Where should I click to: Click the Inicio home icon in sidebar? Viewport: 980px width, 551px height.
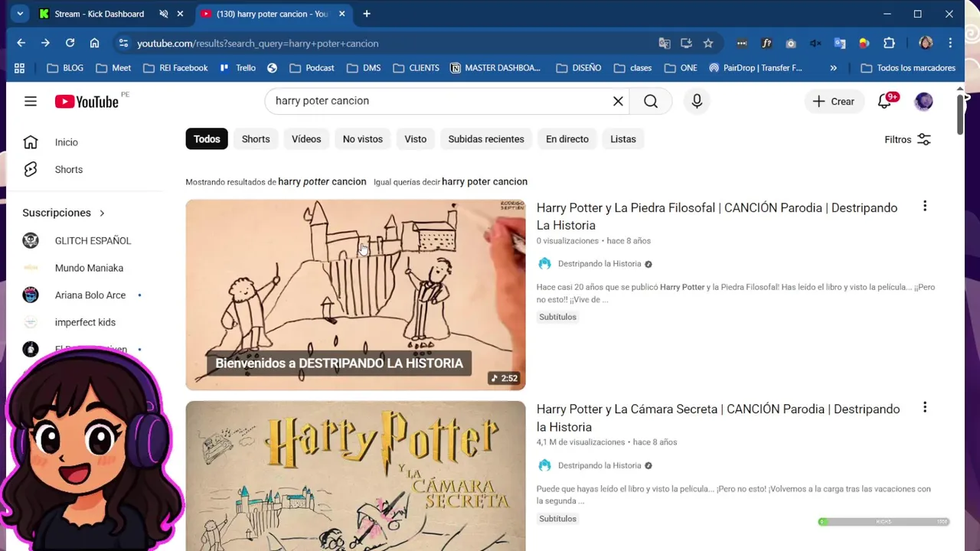tap(31, 142)
